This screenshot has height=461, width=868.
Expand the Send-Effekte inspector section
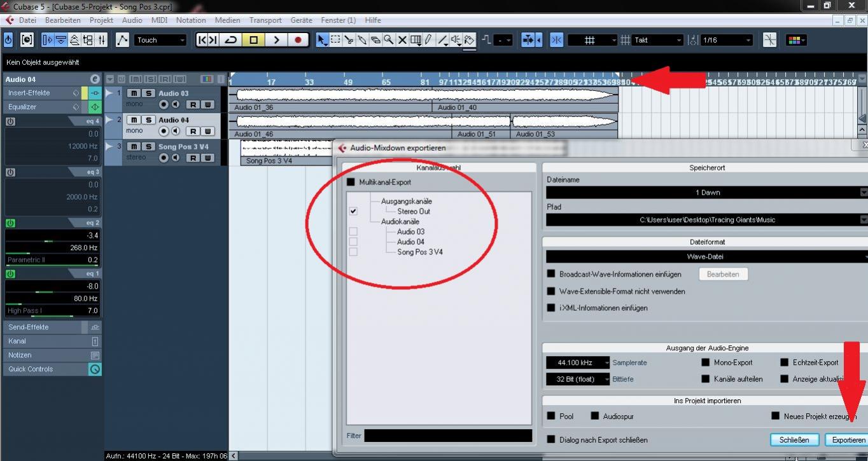(x=52, y=327)
